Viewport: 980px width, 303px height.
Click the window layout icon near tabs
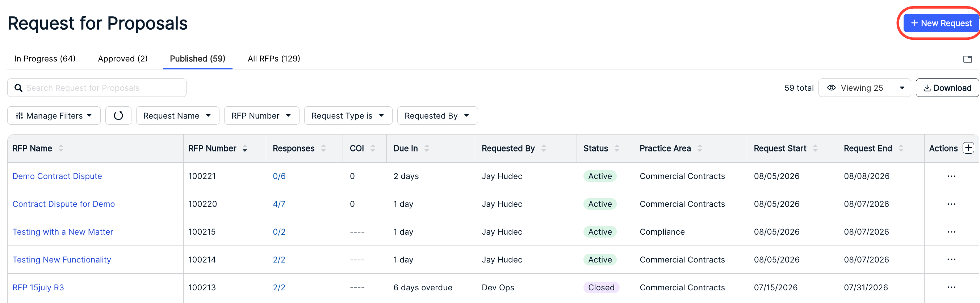click(967, 59)
